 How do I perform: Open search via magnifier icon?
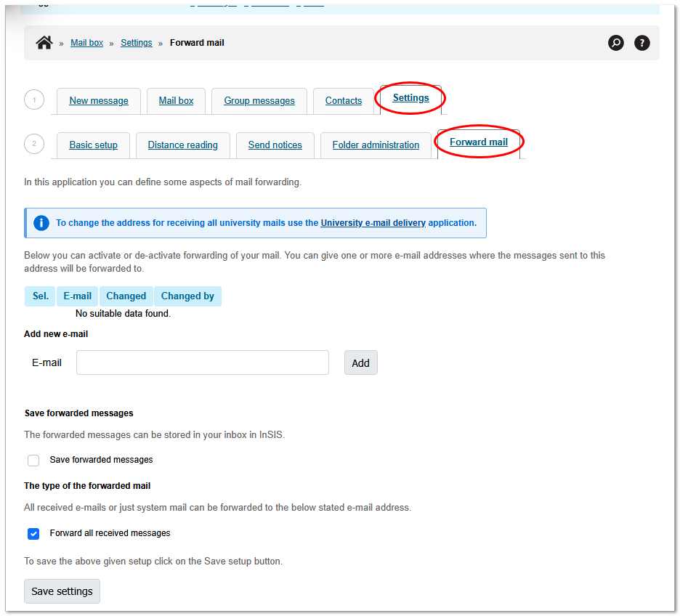point(615,43)
